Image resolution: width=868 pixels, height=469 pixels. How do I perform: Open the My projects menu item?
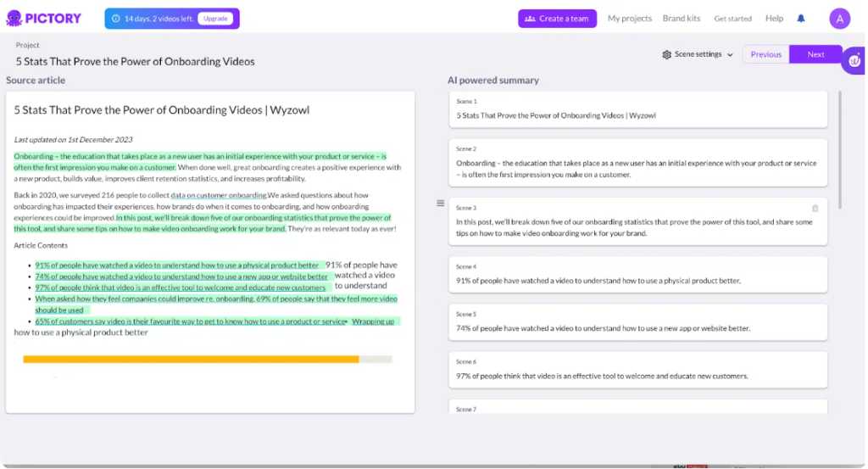tap(629, 19)
